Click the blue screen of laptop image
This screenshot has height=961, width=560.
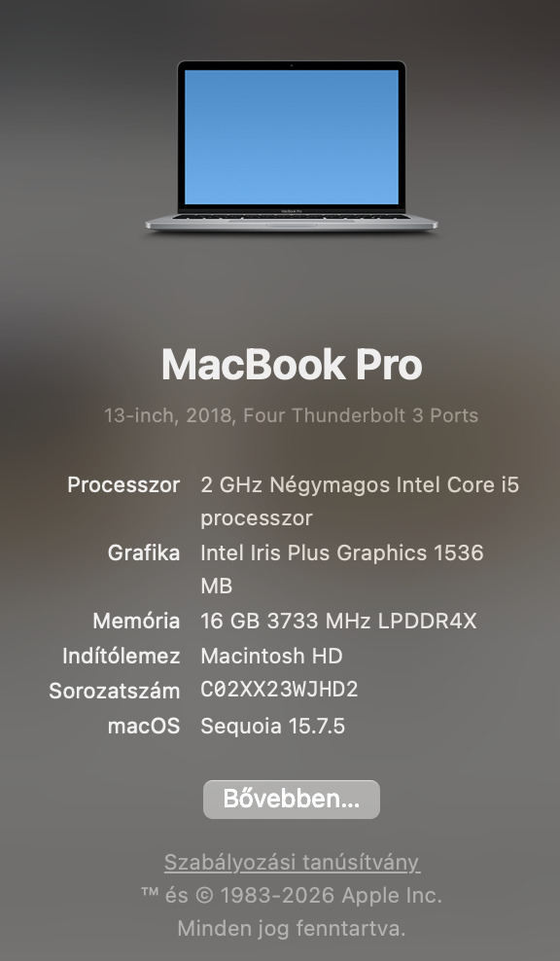click(x=292, y=137)
